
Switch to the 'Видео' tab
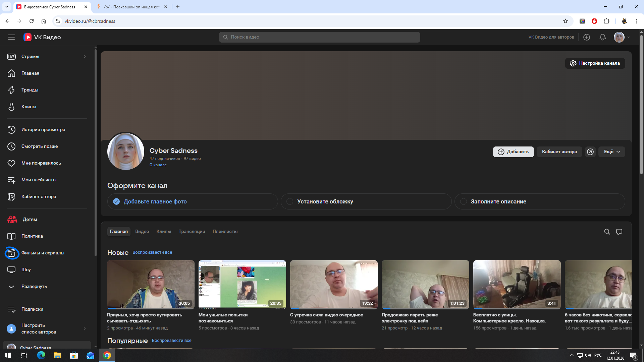point(142,232)
